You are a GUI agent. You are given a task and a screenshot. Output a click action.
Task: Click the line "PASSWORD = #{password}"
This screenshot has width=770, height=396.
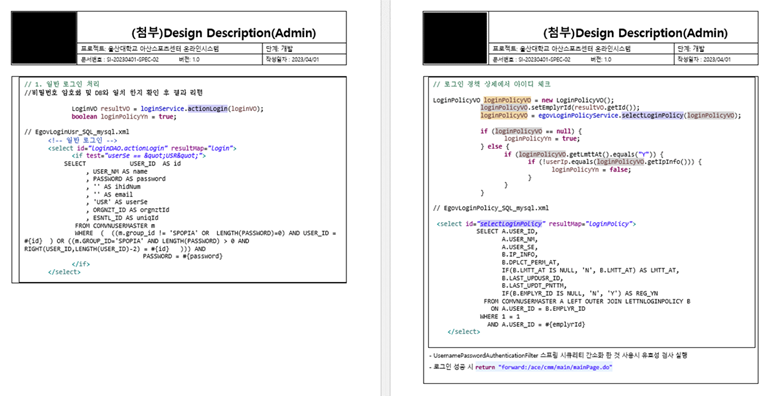[x=183, y=256]
